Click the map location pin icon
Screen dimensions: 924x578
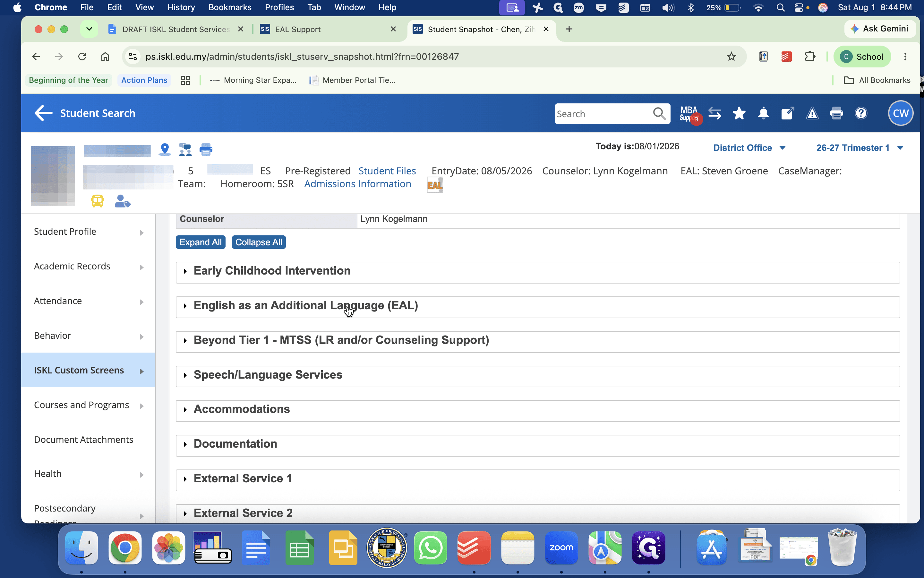coord(165,149)
